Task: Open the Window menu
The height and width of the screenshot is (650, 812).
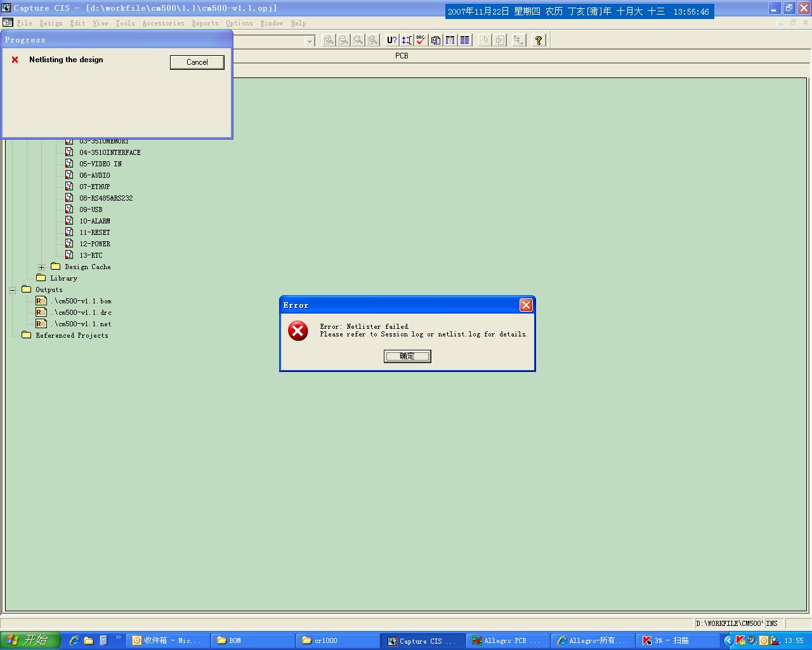Action: click(272, 23)
